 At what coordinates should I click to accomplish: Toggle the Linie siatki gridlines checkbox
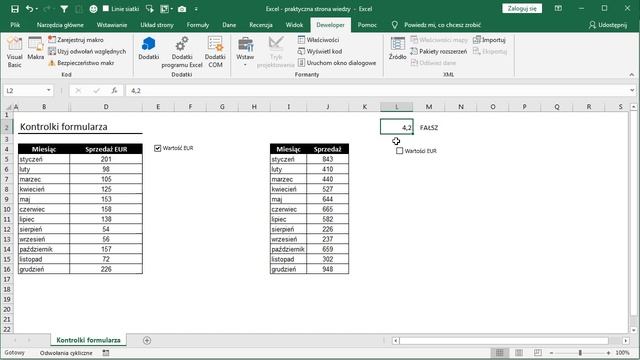106,8
